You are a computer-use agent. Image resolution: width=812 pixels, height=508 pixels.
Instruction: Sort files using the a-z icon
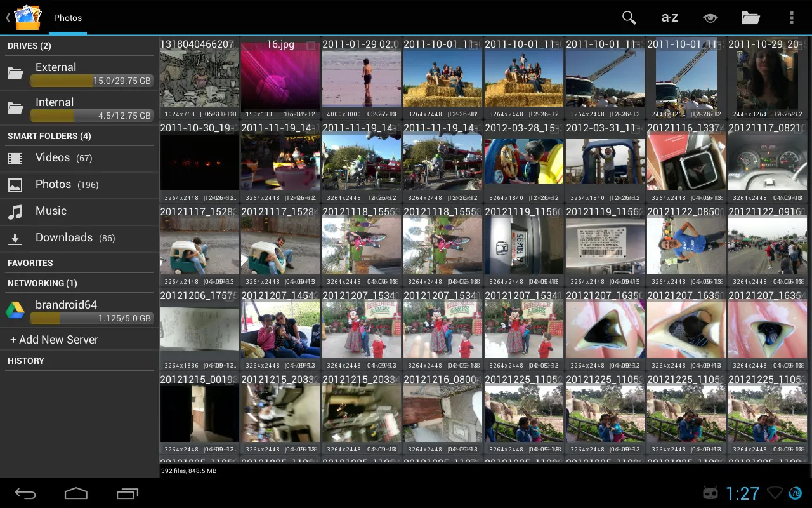[x=670, y=18]
